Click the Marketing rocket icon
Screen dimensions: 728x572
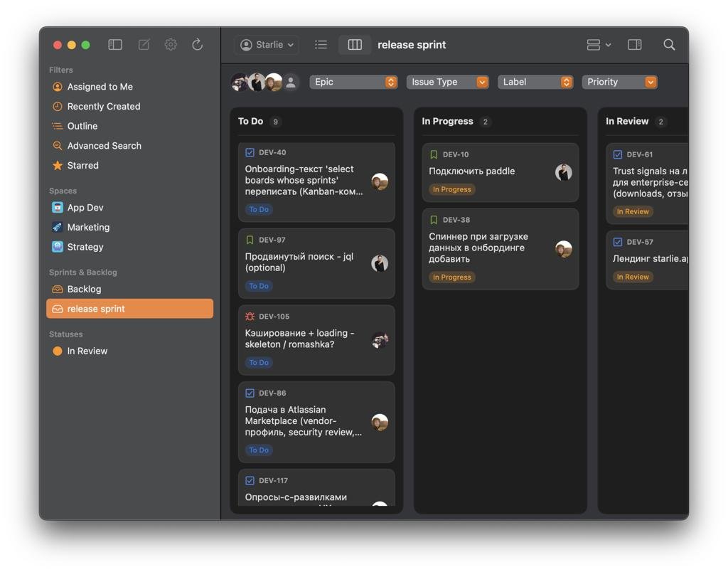57,227
